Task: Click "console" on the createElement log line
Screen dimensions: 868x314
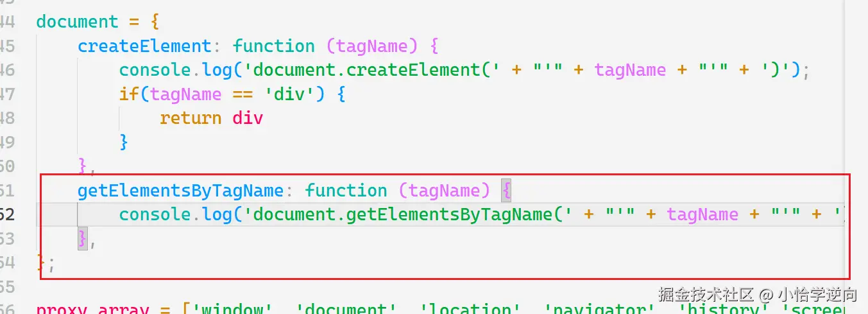Action: click(x=155, y=70)
